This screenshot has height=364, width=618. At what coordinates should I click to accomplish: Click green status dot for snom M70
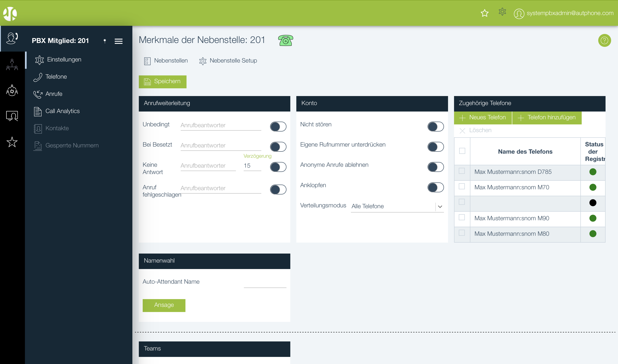tap(592, 187)
